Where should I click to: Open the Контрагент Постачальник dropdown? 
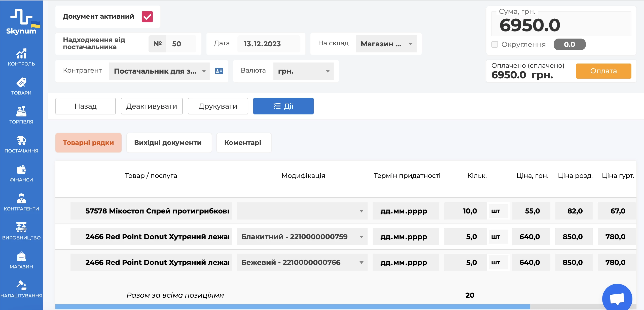tap(160, 71)
